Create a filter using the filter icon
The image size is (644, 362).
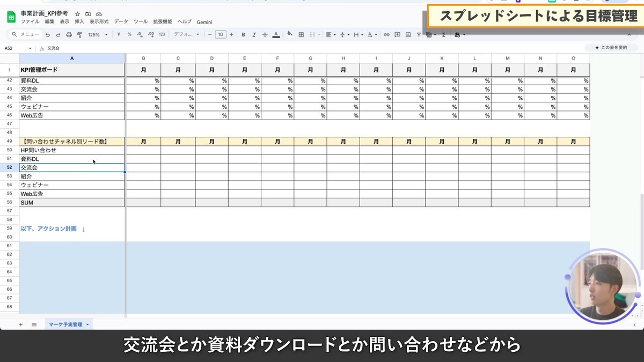point(419,35)
